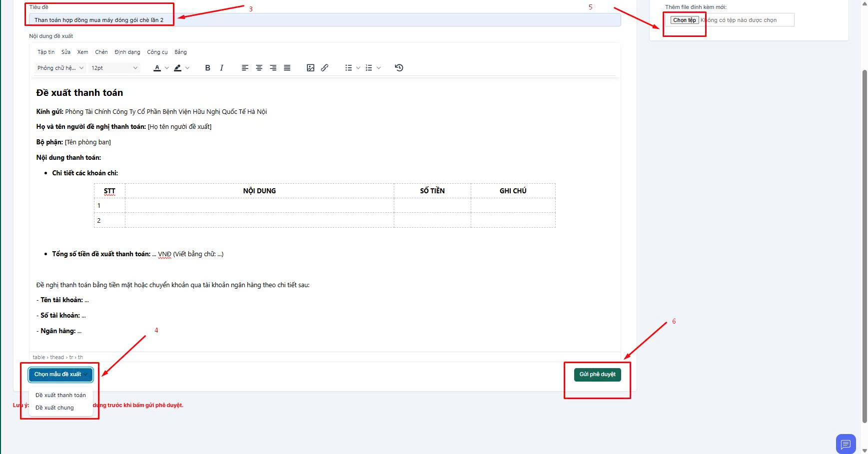Select Đề xuất chung template option
Image resolution: width=868 pixels, height=454 pixels.
54,408
